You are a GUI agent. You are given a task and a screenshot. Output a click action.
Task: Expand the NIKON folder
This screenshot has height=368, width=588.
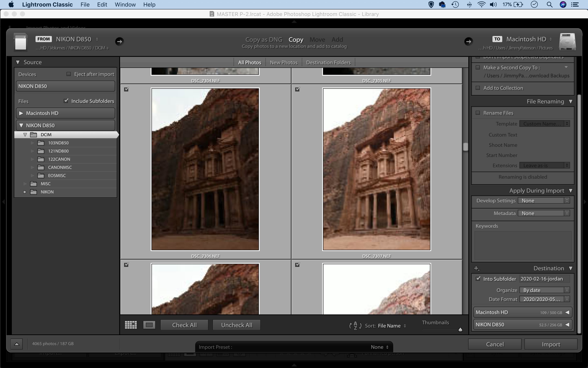coord(25,192)
